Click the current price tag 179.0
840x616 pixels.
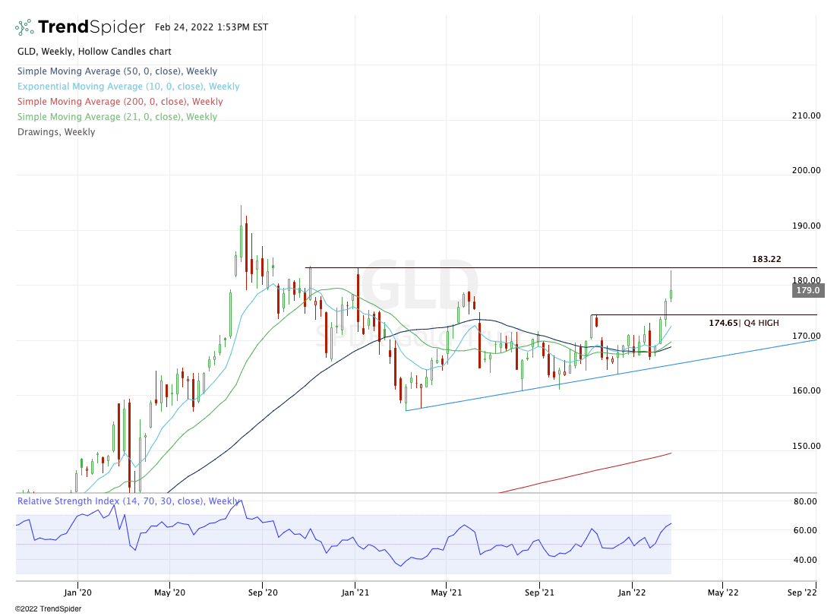tap(808, 290)
